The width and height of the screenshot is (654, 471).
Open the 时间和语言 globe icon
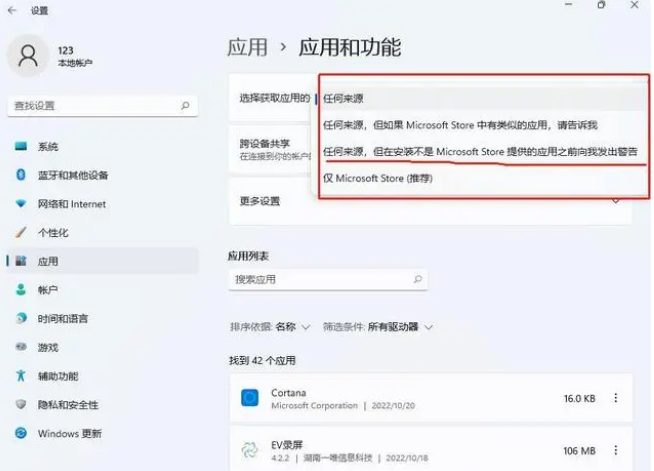pos(21,318)
